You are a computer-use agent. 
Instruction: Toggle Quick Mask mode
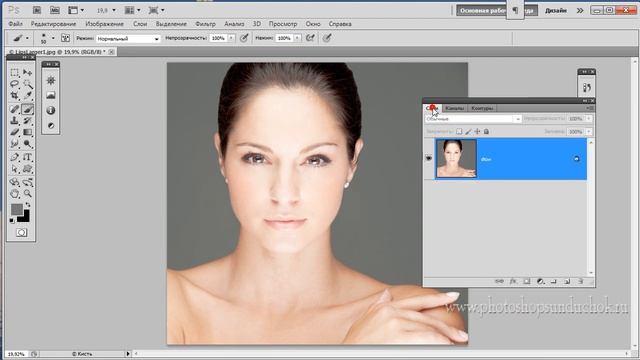point(21,233)
